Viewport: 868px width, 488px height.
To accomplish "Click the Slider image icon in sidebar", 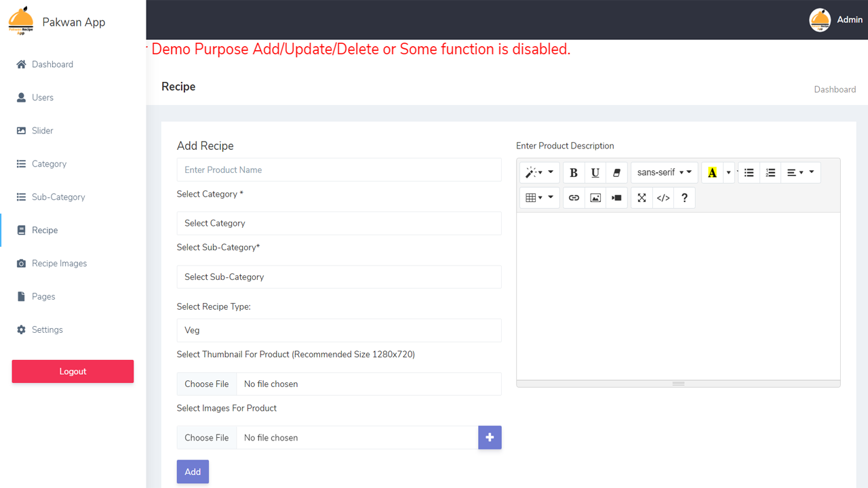I will (x=21, y=131).
